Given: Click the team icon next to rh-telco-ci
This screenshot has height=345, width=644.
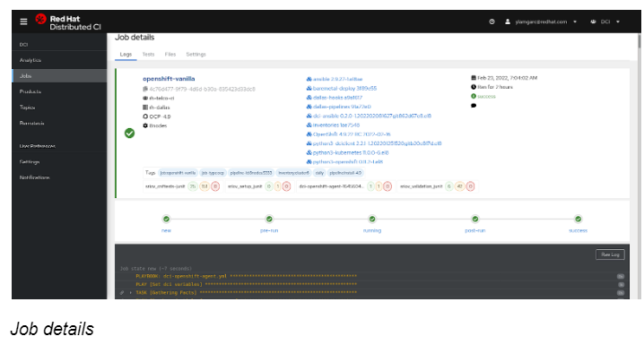Looking at the screenshot, I should click(145, 99).
